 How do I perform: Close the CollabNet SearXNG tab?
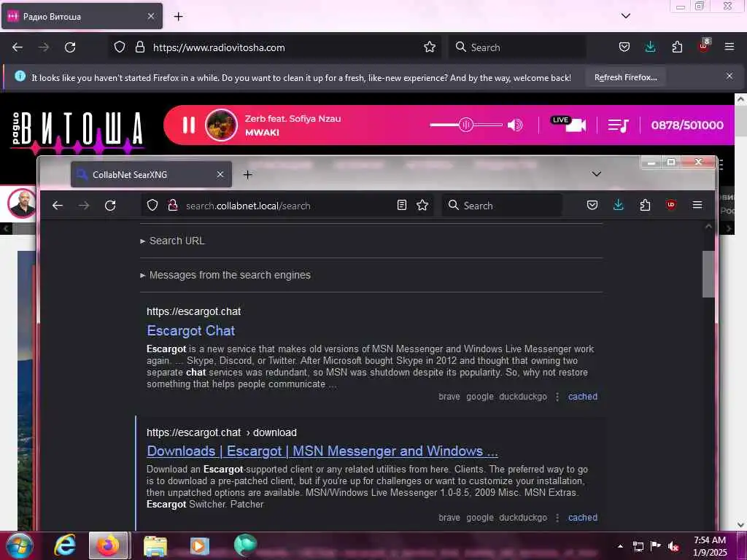tap(220, 174)
